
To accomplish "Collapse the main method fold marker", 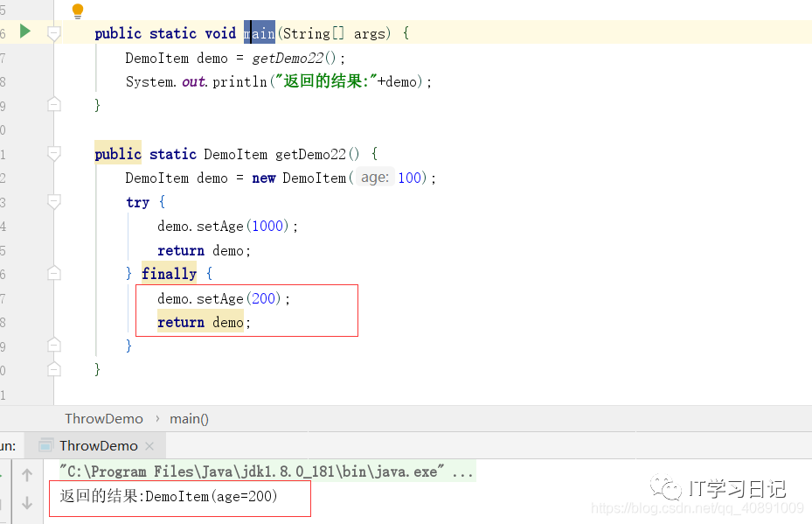I will coord(54,34).
